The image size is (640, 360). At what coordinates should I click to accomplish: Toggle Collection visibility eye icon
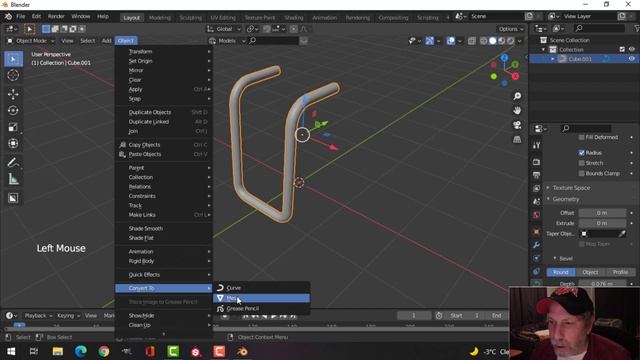[631, 49]
